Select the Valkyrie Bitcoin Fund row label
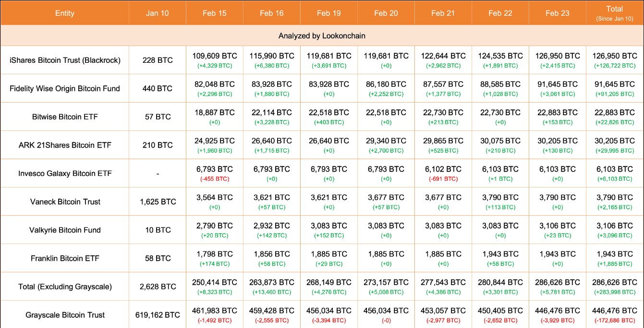 tap(65, 230)
